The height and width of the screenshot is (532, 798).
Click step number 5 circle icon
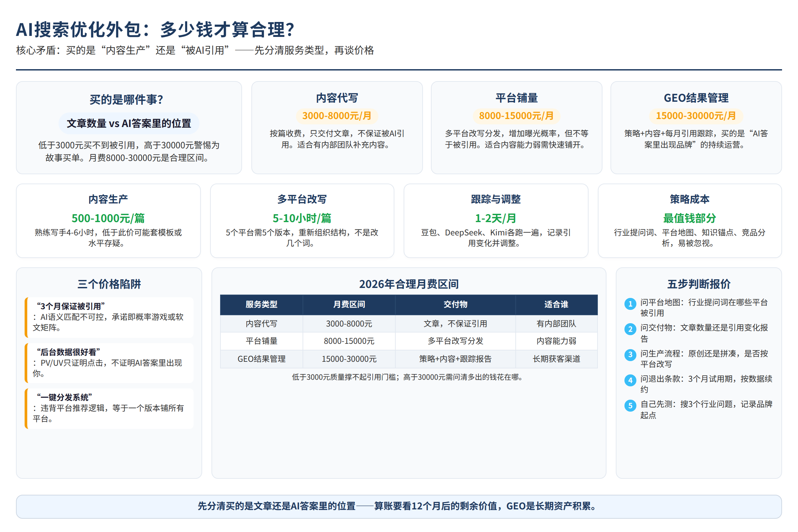tap(630, 405)
